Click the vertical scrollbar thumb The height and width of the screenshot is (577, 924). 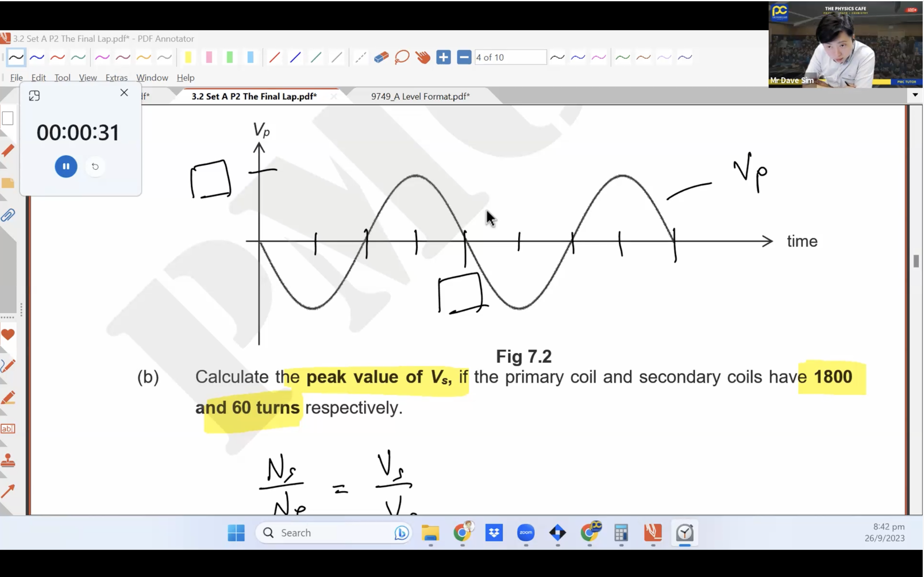(x=916, y=261)
